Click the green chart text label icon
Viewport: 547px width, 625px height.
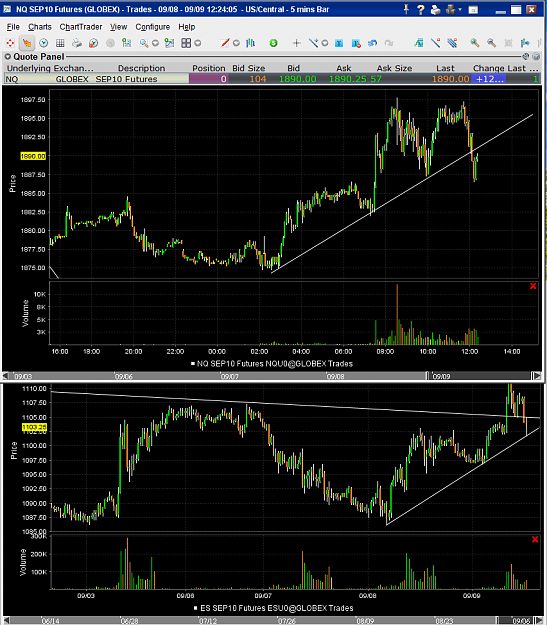[x=419, y=43]
